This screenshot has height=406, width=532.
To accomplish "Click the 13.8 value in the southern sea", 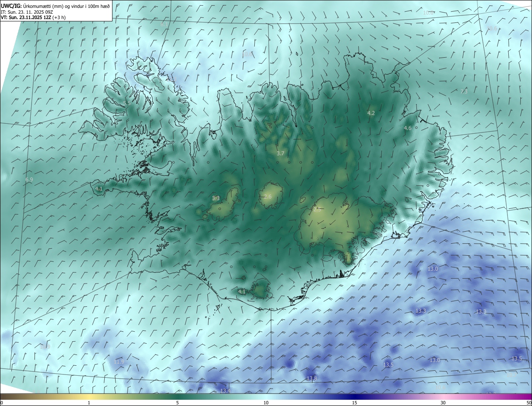I will tap(312, 378).
